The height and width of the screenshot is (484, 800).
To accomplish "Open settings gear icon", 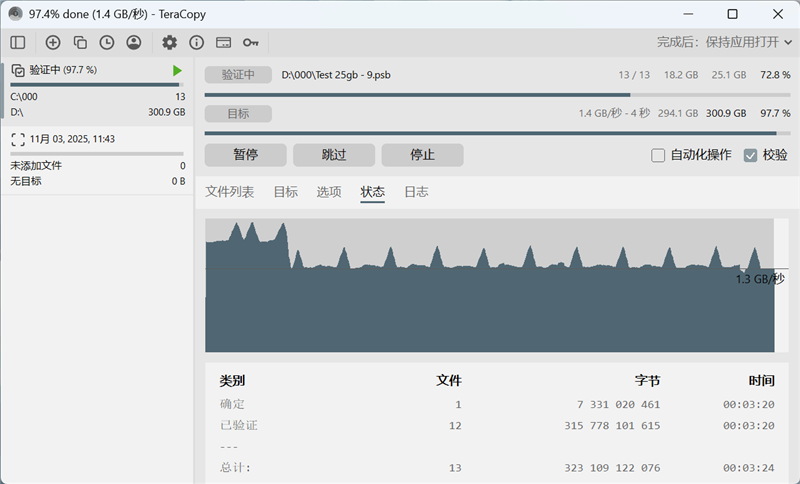I will point(170,43).
